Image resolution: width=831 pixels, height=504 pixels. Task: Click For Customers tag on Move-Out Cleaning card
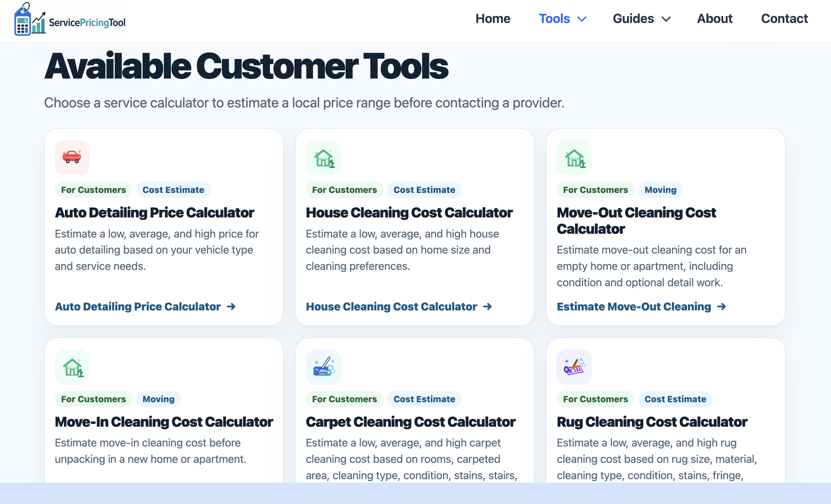[595, 190]
